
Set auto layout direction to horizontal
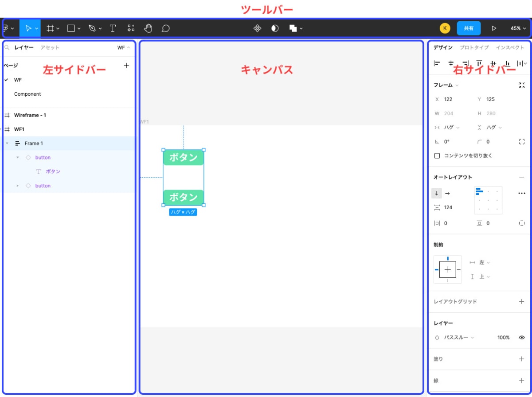point(448,193)
